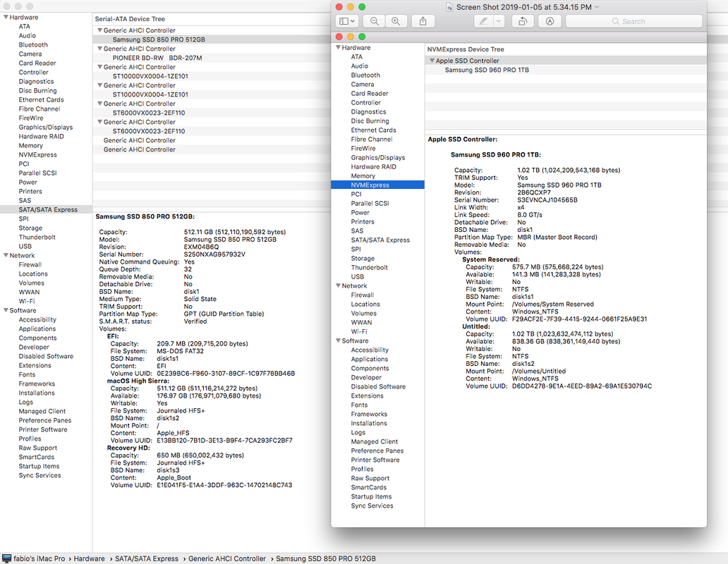Open the Share button in Preview
Viewport: 728px width, 564px height.
point(423,21)
